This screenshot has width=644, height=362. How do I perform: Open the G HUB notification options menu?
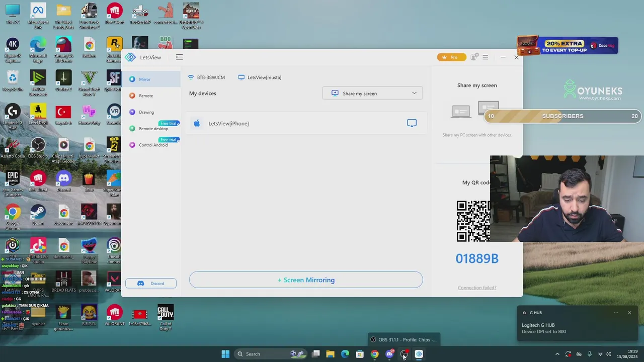[x=616, y=313]
